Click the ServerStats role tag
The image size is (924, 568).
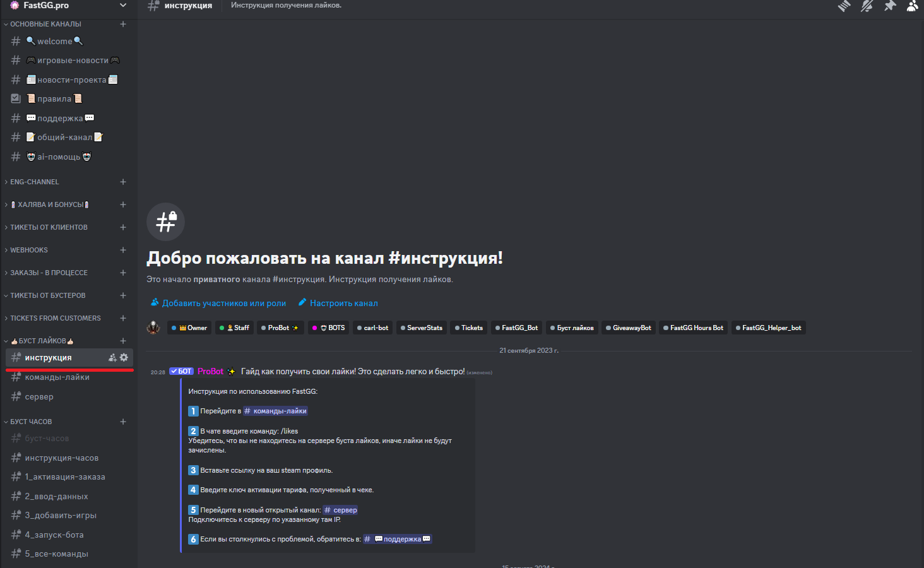tap(422, 328)
